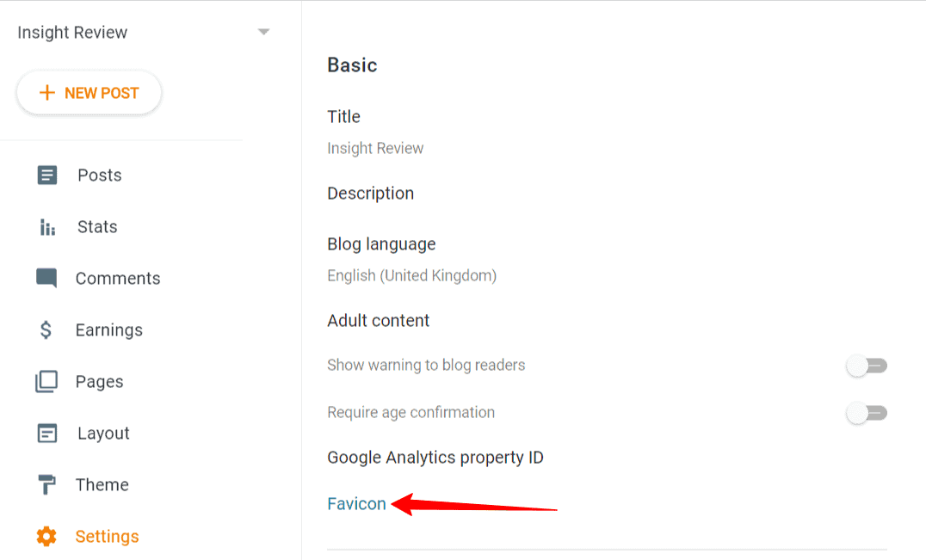Click the Comments speech bubble icon
Image resolution: width=926 pixels, height=560 pixels.
pos(46,278)
